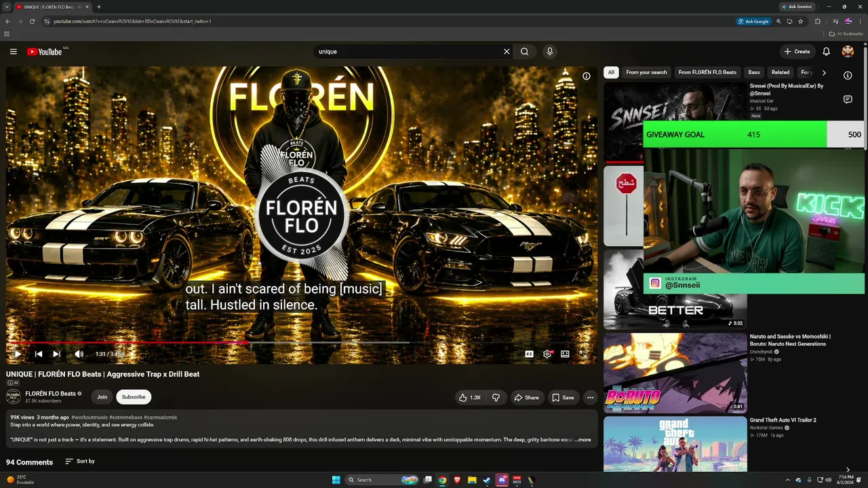Share the video

[x=526, y=398]
